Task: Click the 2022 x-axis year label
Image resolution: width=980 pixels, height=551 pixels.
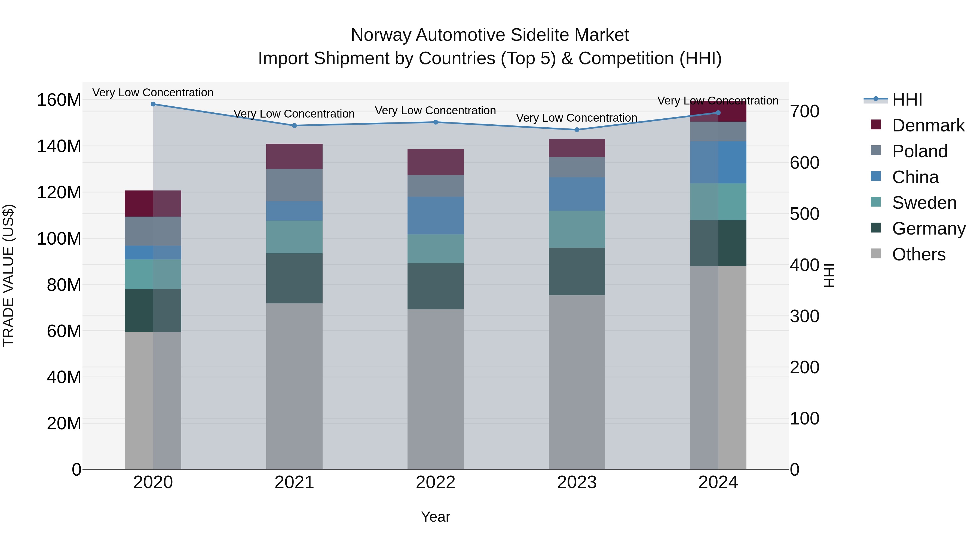Action: [x=436, y=482]
